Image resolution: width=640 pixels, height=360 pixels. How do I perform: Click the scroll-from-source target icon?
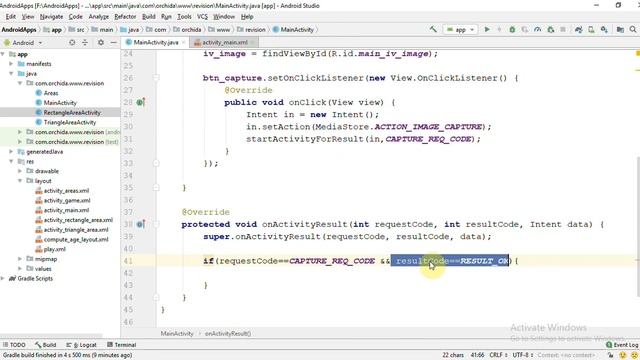coord(72,42)
